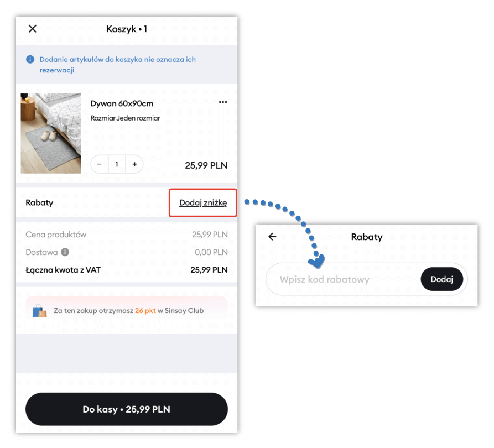Click the Dodaj button to apply the code
The image size is (494, 448).
pyautogui.click(x=441, y=279)
